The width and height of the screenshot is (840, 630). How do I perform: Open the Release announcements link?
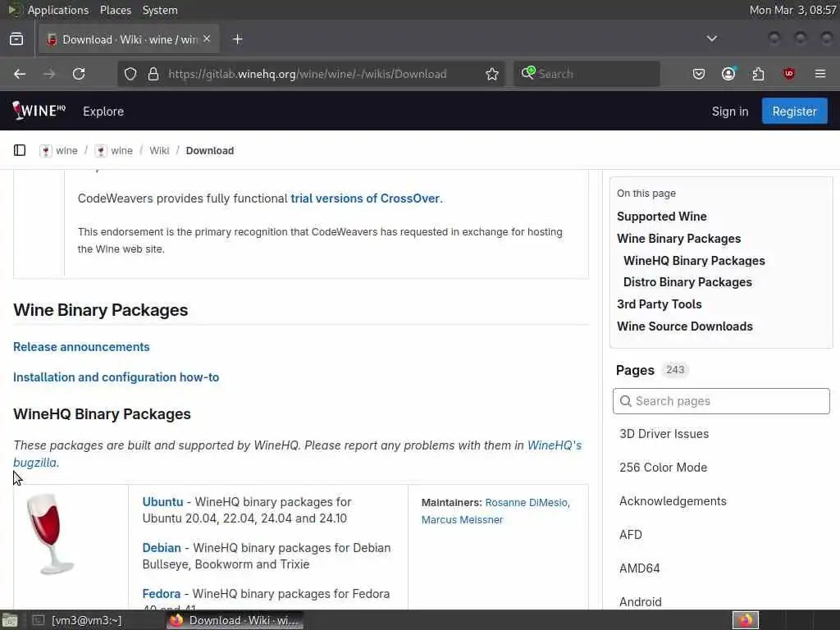[x=81, y=347]
